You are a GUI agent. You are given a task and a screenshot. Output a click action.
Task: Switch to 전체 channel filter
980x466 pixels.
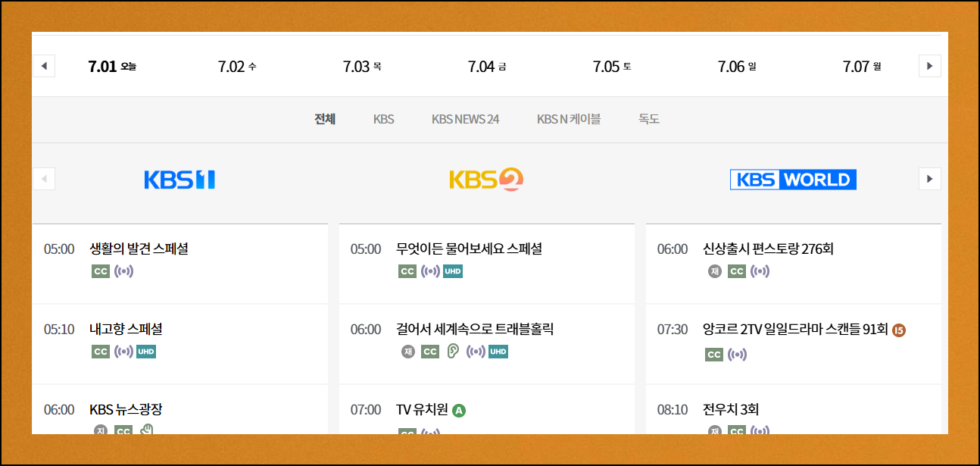pos(325,119)
